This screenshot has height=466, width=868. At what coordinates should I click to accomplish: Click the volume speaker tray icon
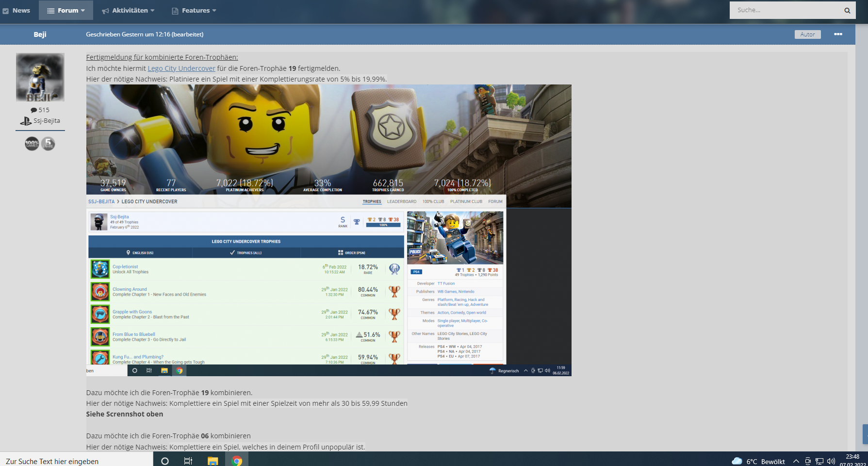(831, 461)
